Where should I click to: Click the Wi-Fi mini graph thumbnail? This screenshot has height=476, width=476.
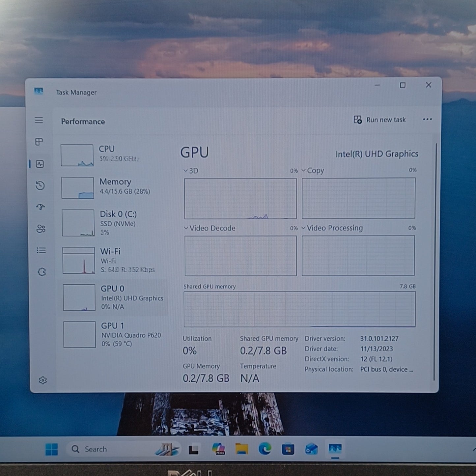[x=79, y=260]
